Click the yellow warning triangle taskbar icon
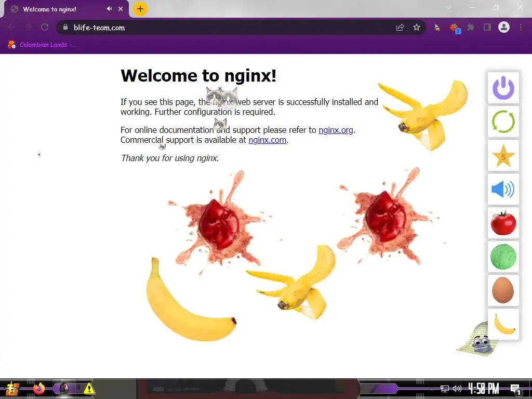Image resolution: width=532 pixels, height=399 pixels. [x=89, y=389]
